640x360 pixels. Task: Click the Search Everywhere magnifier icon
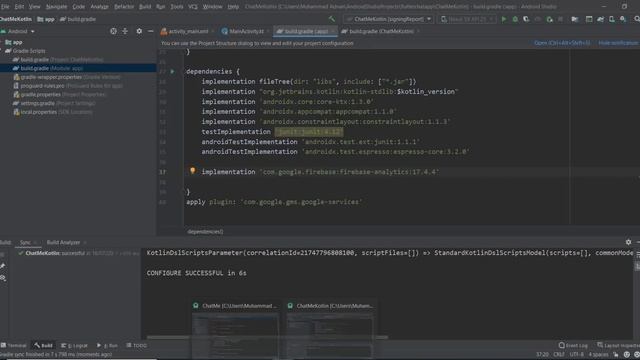pyautogui.click(x=636, y=19)
